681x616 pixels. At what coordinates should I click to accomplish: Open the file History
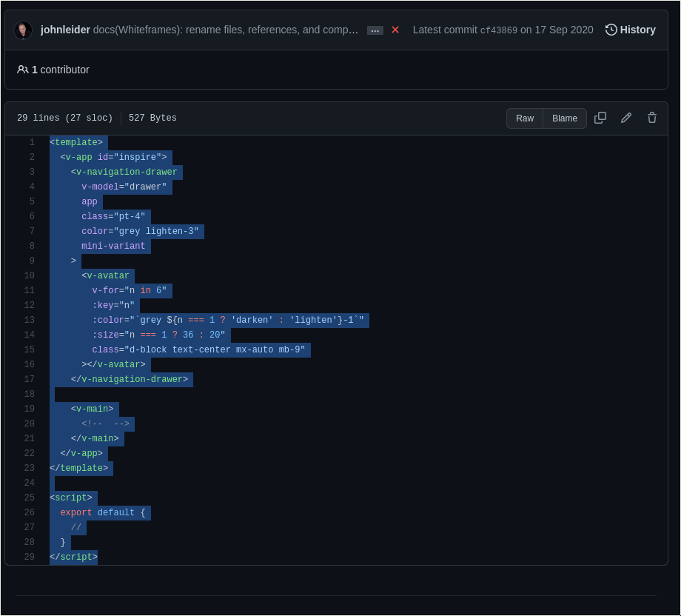(x=631, y=30)
